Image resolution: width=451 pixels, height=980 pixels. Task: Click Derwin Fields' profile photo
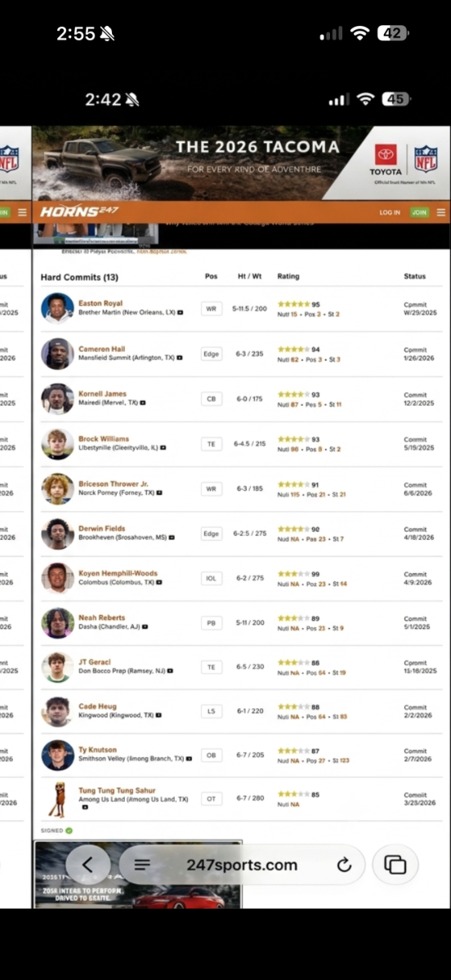pos(57,534)
